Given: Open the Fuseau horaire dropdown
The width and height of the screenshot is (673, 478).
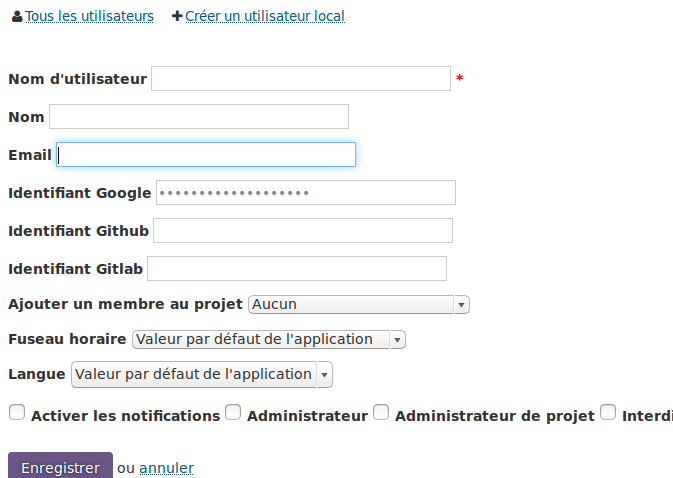Looking at the screenshot, I should point(269,339).
